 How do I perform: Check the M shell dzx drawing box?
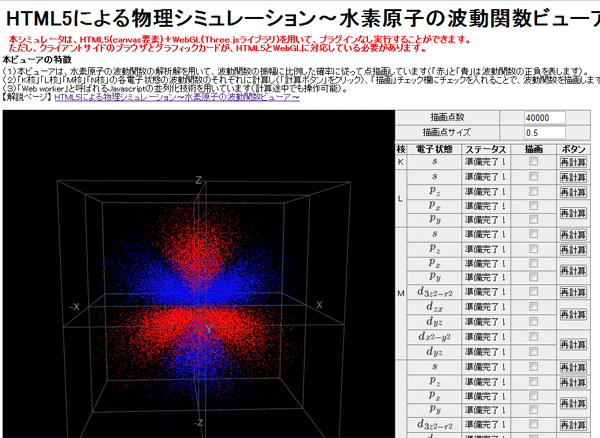533,307
